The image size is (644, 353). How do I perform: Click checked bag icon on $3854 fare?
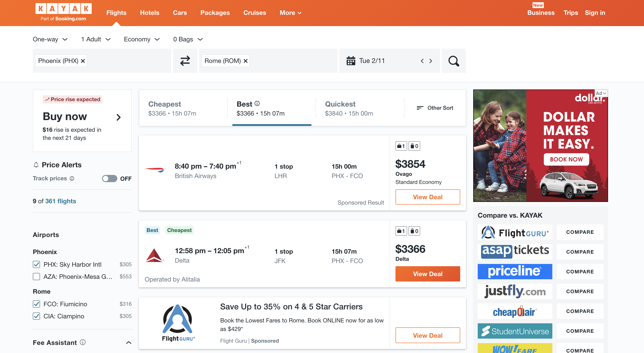tap(414, 146)
